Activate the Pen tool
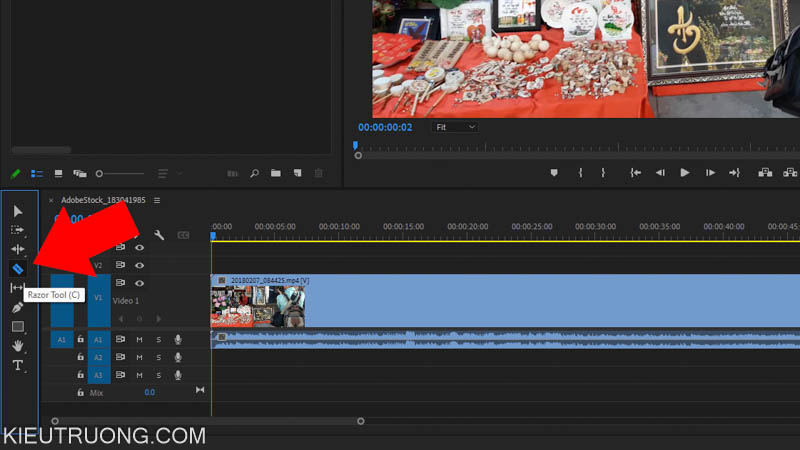 coord(17,307)
